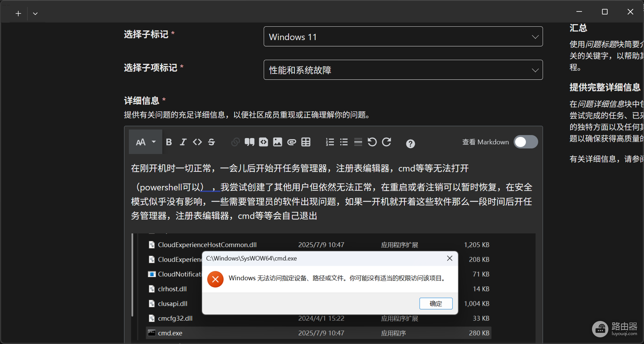Click the powershell可以 underlined text
Viewport: 644px width, 344px height.
(170, 187)
